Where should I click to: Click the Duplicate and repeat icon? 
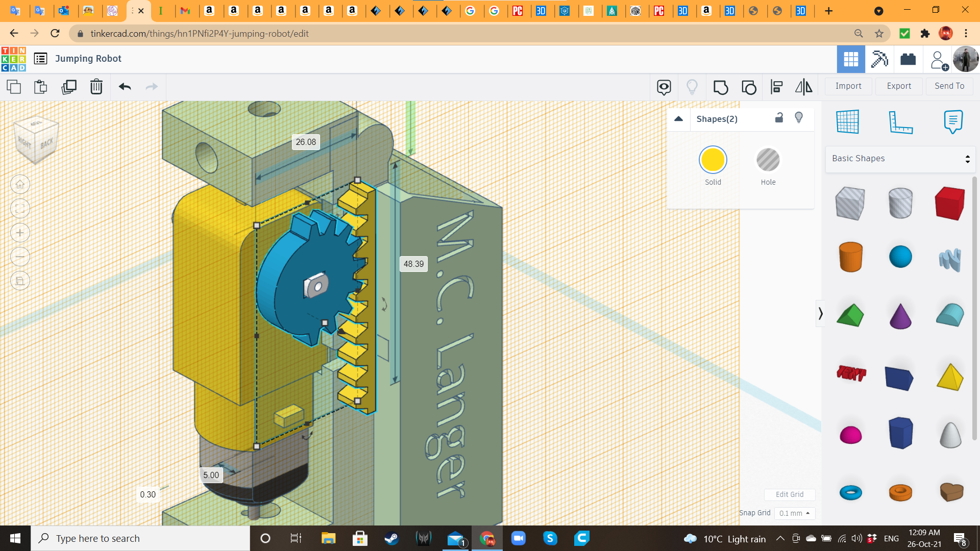(x=68, y=87)
